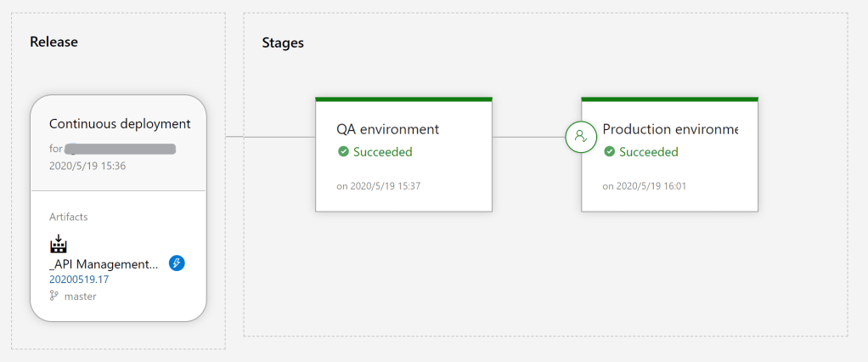
Task: Click the branch icon beside master
Action: 54,297
